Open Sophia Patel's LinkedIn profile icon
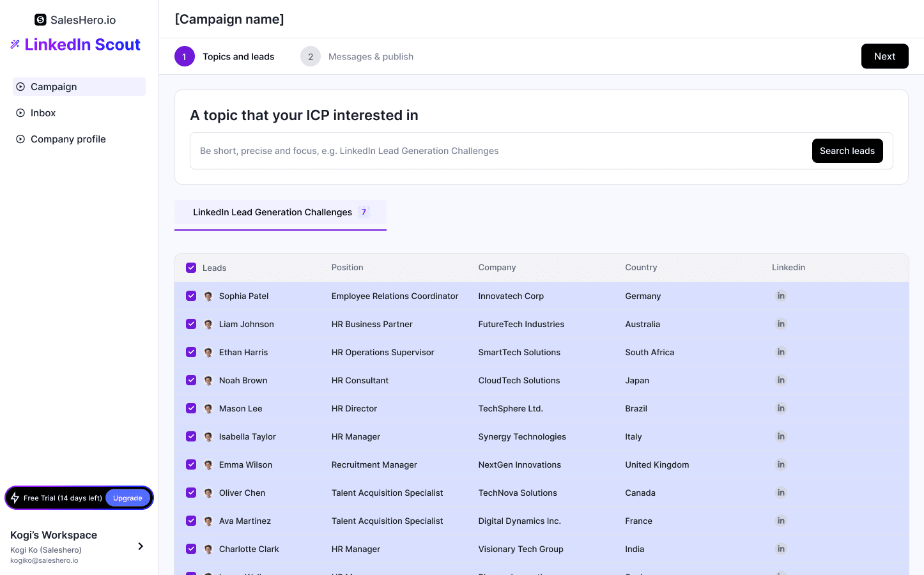924x575 pixels. coord(781,296)
